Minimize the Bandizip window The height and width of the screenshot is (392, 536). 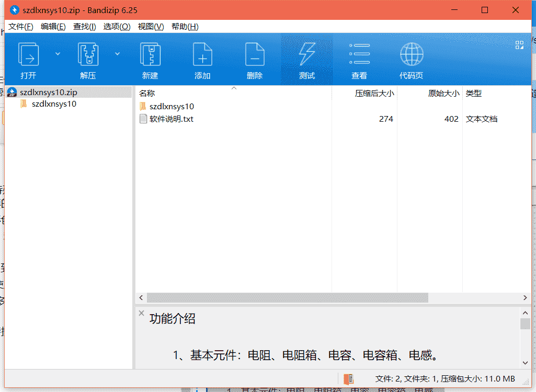(x=454, y=10)
